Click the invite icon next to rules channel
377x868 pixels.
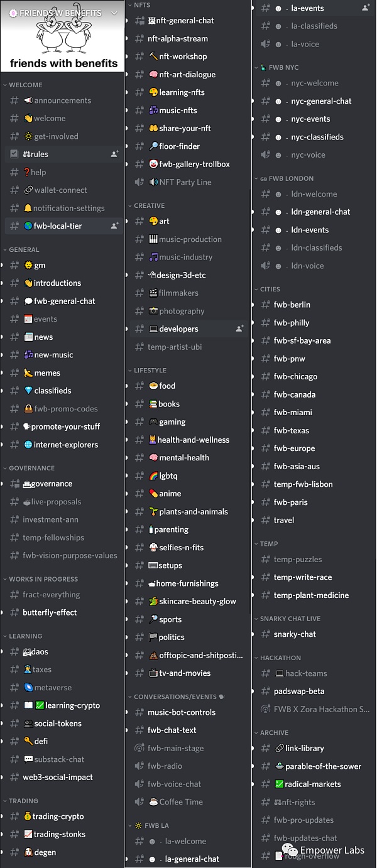[114, 154]
